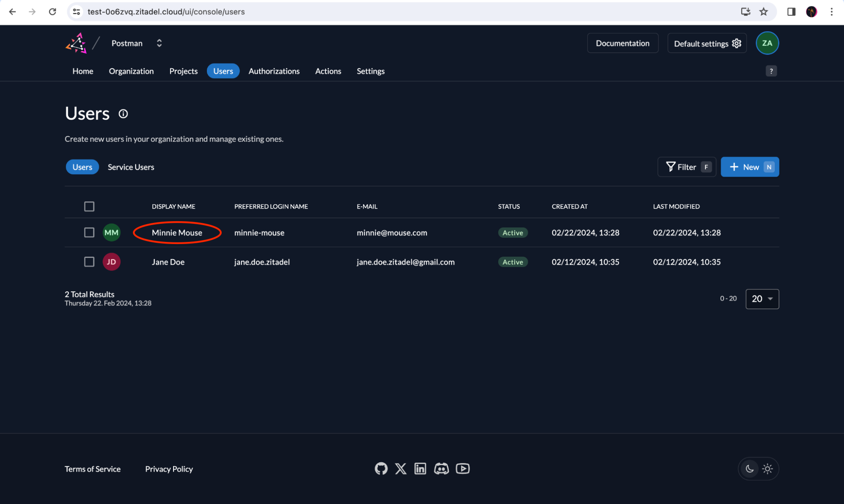This screenshot has width=844, height=504.
Task: Click the question mark help icon
Action: click(771, 71)
